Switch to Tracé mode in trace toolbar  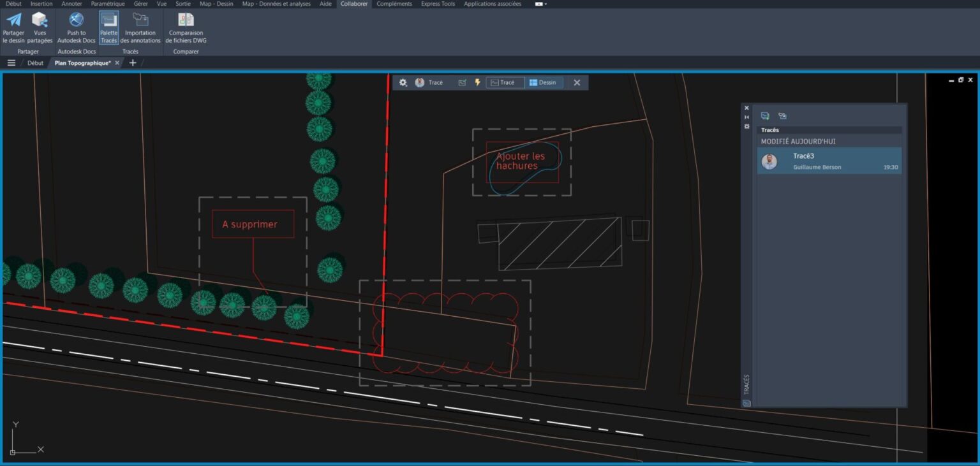[x=505, y=82]
